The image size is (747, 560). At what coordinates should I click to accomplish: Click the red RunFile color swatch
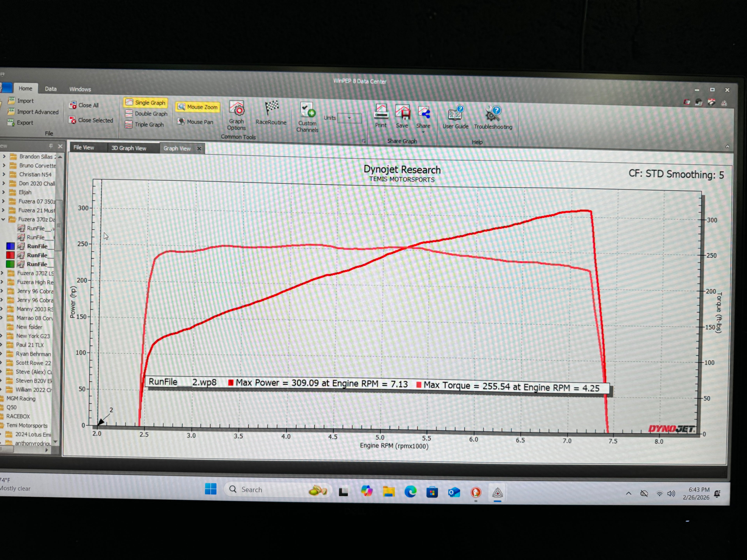coord(10,255)
